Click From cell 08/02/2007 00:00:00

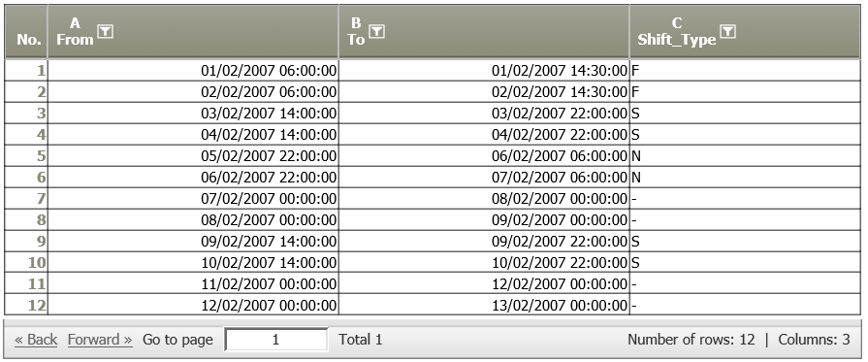pyautogui.click(x=193, y=220)
